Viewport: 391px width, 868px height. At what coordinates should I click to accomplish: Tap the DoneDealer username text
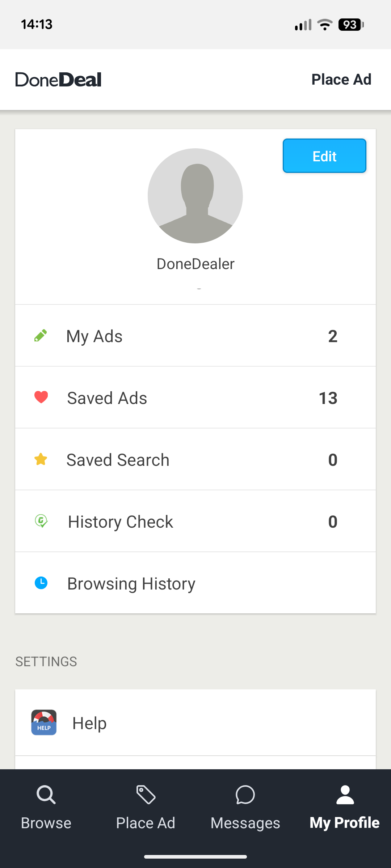[195, 264]
